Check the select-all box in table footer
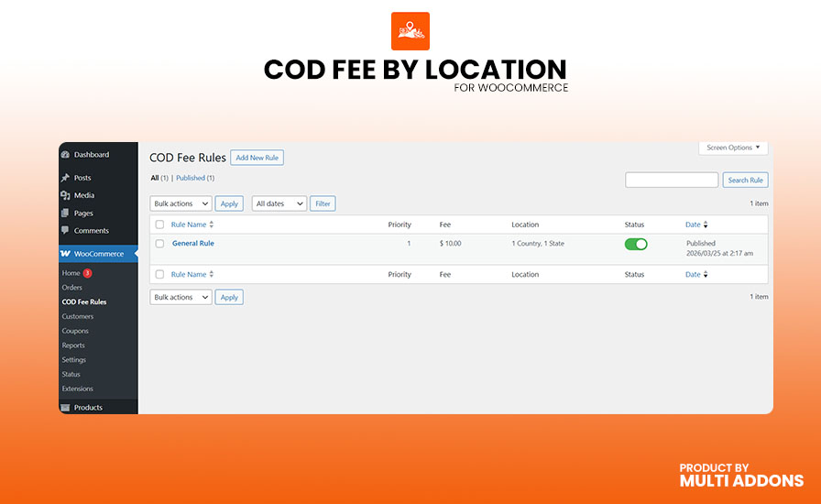The image size is (821, 504). click(x=159, y=275)
